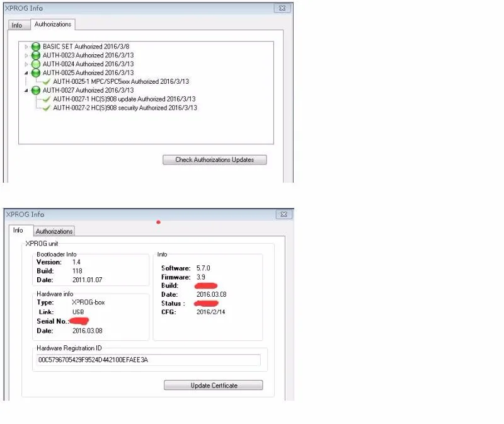Close the lower XPROG Info window
504x424 pixels.
284,214
